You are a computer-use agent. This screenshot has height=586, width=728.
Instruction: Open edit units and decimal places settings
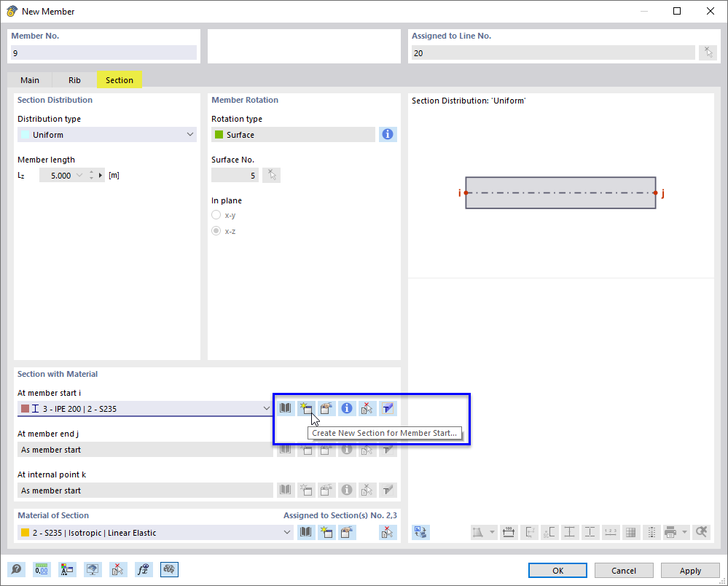pyautogui.click(x=42, y=569)
